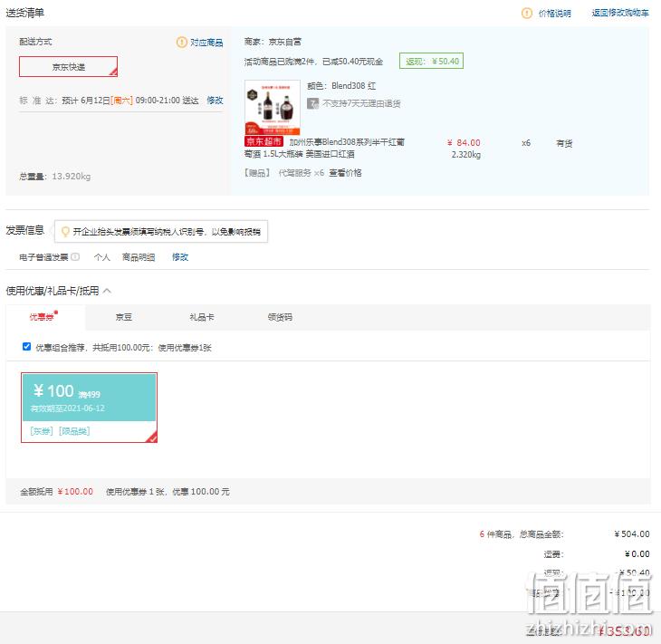Click the 代驾服务 x6 gift text
661x644 pixels.
301,173
